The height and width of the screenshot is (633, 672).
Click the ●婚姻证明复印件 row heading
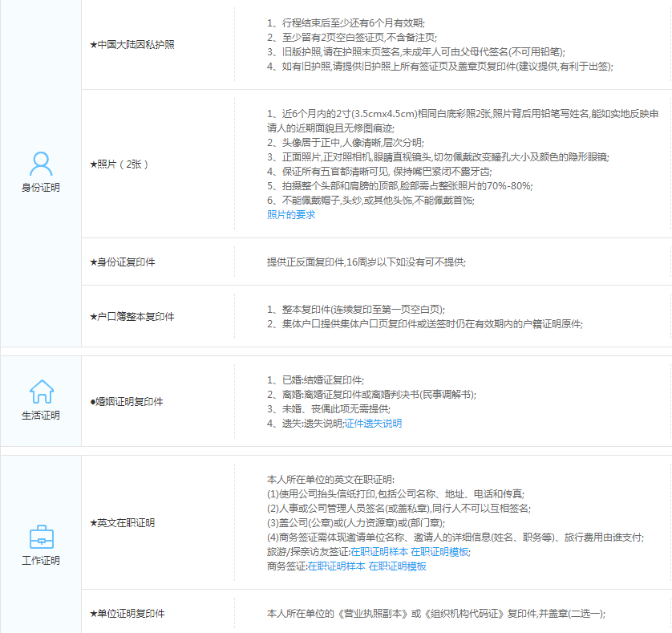point(127,401)
